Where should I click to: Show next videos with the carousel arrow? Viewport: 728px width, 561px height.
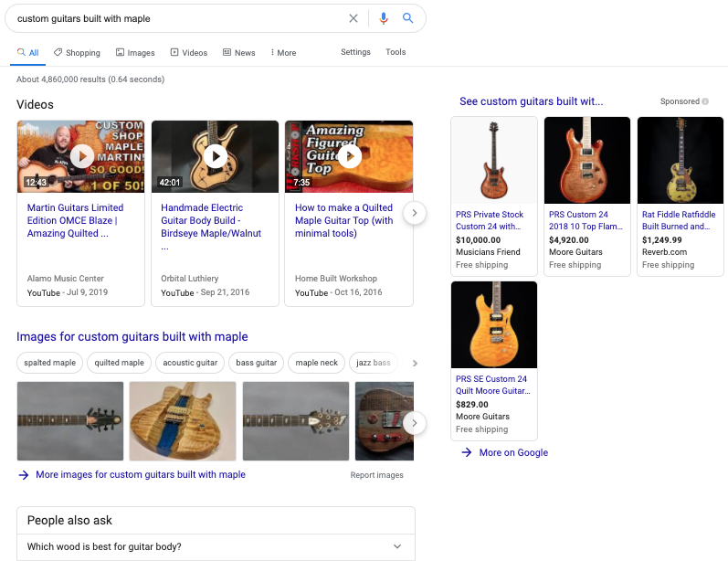pos(414,213)
